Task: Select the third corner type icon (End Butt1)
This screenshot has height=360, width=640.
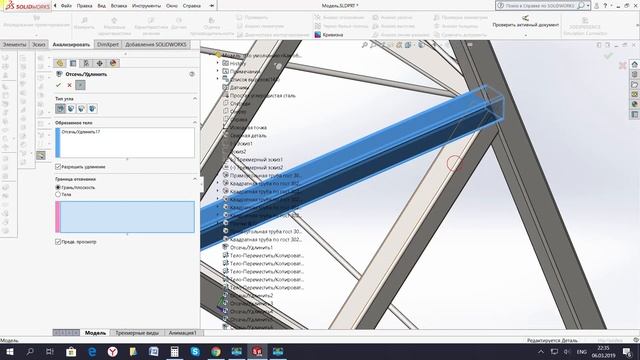Action: pos(82,109)
